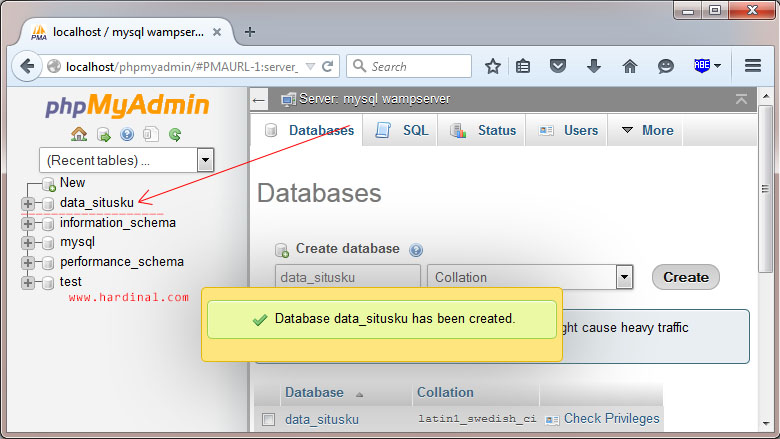The height and width of the screenshot is (439, 780).
Task: Expand the information_schema database node
Action: click(28, 224)
